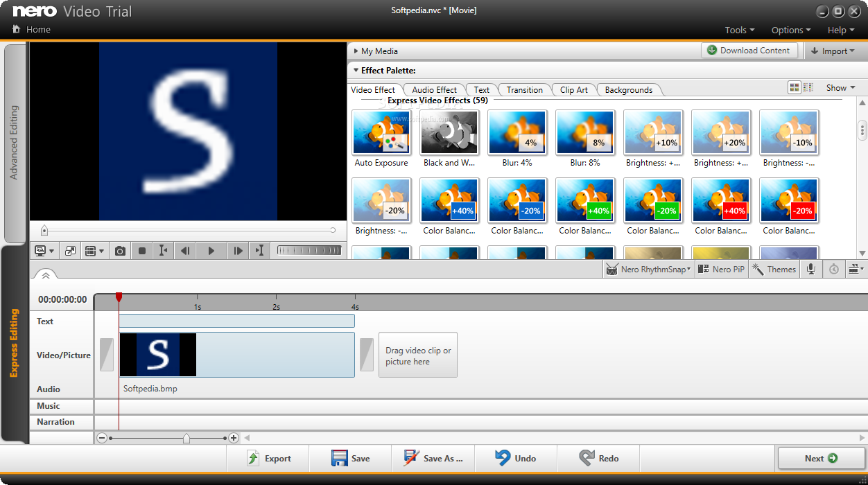Click the transition slot before the clip

(107, 355)
